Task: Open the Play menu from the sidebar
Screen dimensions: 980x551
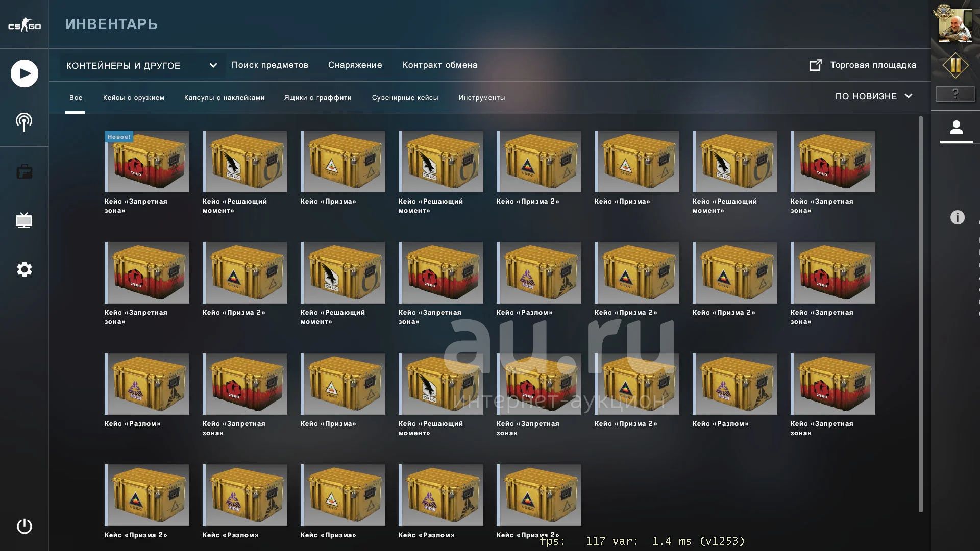Action: [x=24, y=73]
